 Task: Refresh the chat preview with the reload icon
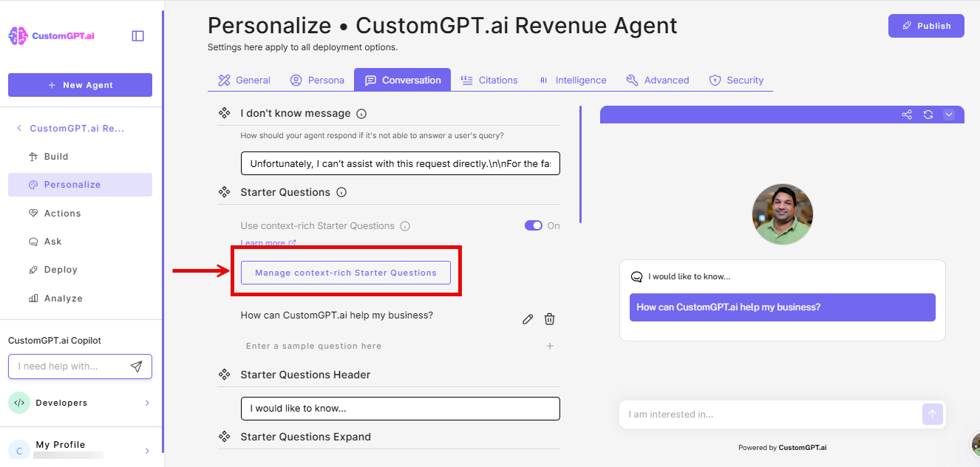(x=928, y=115)
